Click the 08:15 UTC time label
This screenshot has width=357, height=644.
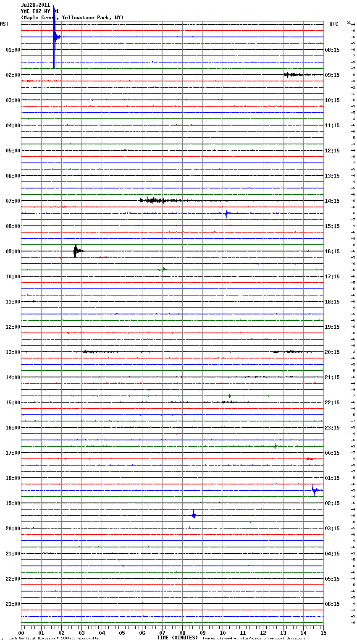pyautogui.click(x=332, y=50)
